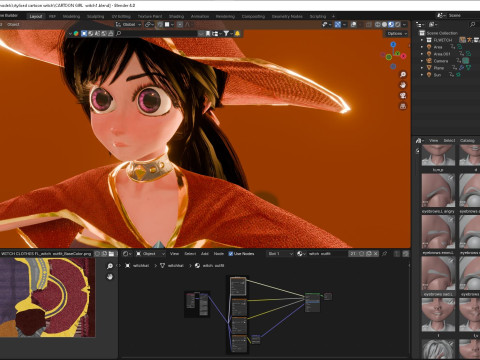Click the Scene field in the top bar
This screenshot has height=360, width=480.
click(462, 15)
